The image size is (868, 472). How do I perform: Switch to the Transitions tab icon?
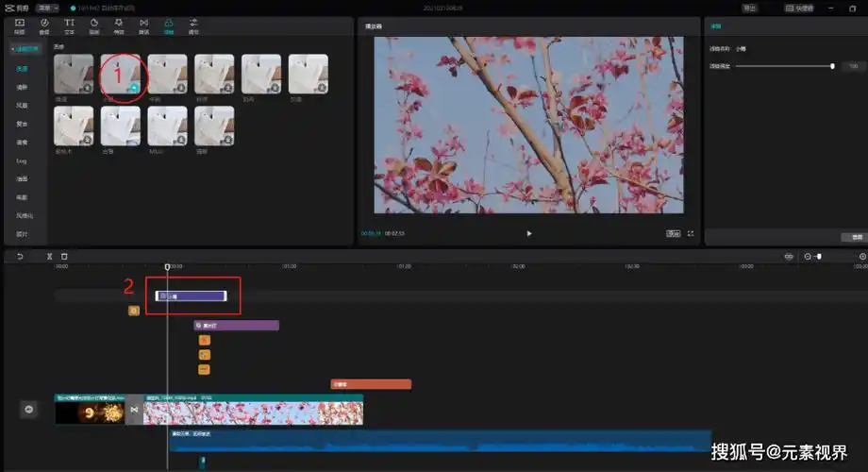click(143, 24)
